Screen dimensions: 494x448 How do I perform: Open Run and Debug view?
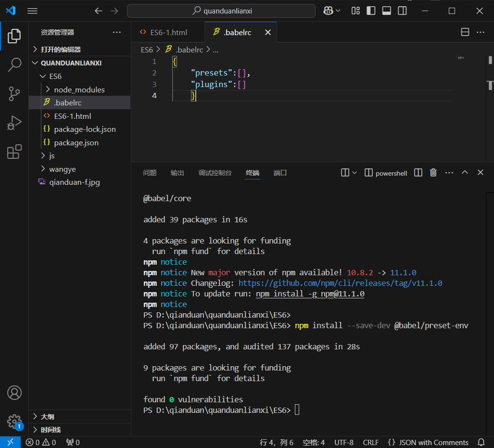14,123
